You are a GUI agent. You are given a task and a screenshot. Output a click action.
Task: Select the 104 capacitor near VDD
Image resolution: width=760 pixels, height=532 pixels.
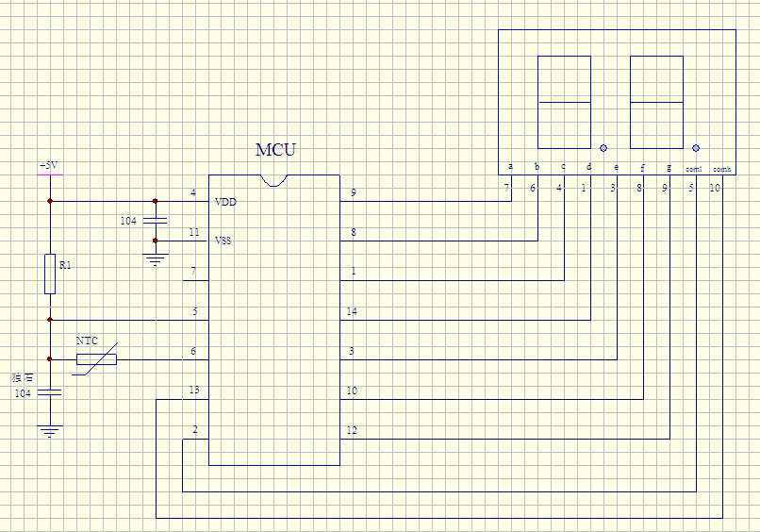pos(156,220)
